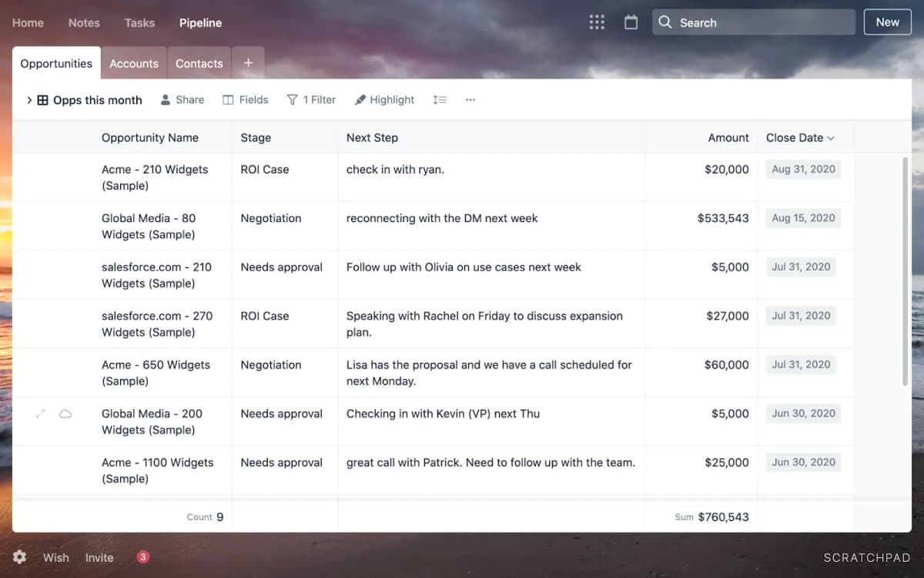Click Negotiation stage for Global Media 80 row
924x578 pixels.
tap(271, 218)
